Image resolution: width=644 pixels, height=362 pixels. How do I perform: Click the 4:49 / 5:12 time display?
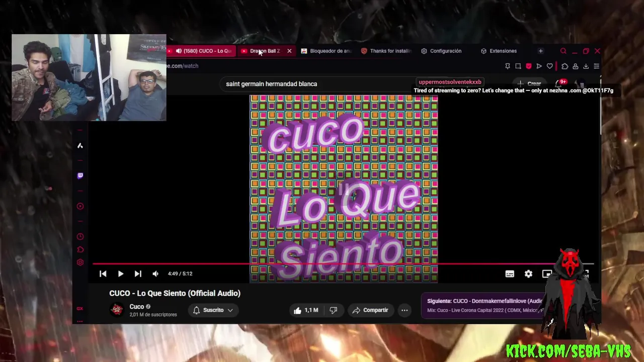(180, 274)
